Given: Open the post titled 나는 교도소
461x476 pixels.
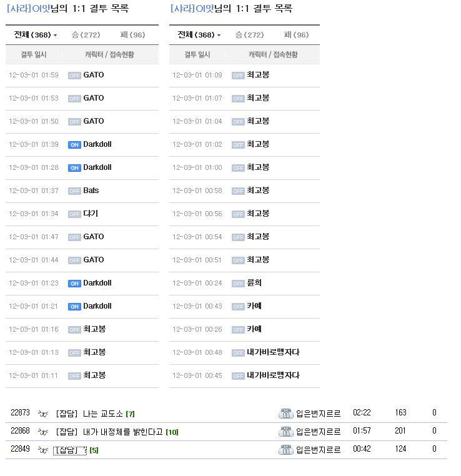Looking at the screenshot, I should (103, 414).
